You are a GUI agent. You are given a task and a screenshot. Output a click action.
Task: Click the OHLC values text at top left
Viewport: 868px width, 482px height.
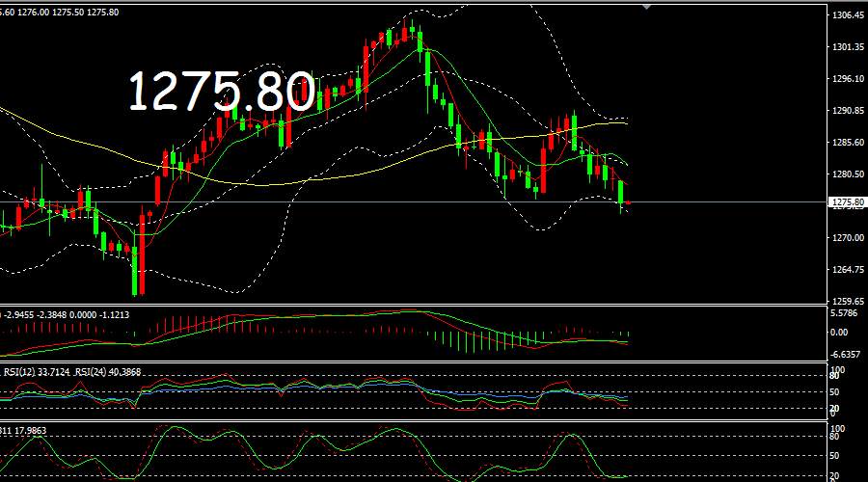click(59, 13)
